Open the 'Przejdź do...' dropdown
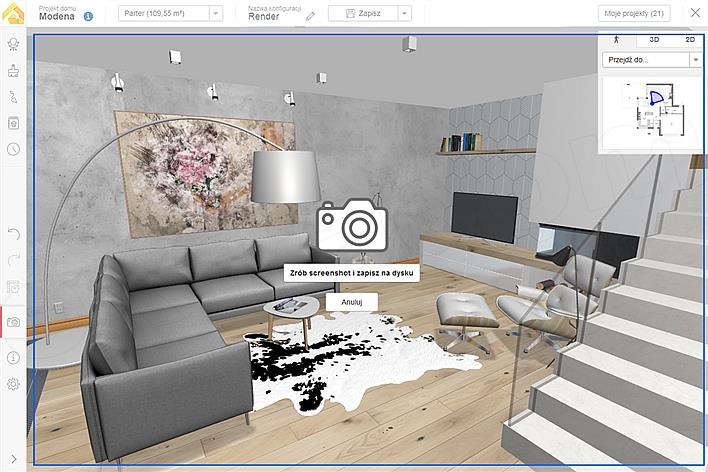The image size is (708, 472). pos(652,60)
